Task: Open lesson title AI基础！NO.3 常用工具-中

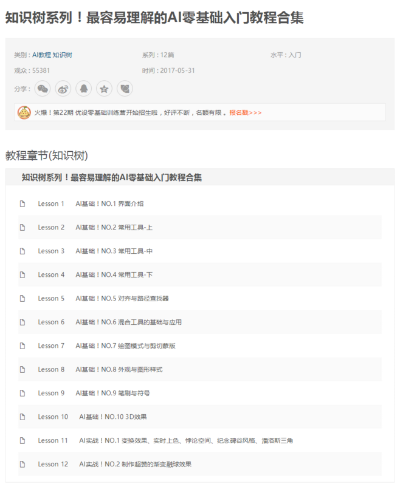Action: tap(114, 251)
